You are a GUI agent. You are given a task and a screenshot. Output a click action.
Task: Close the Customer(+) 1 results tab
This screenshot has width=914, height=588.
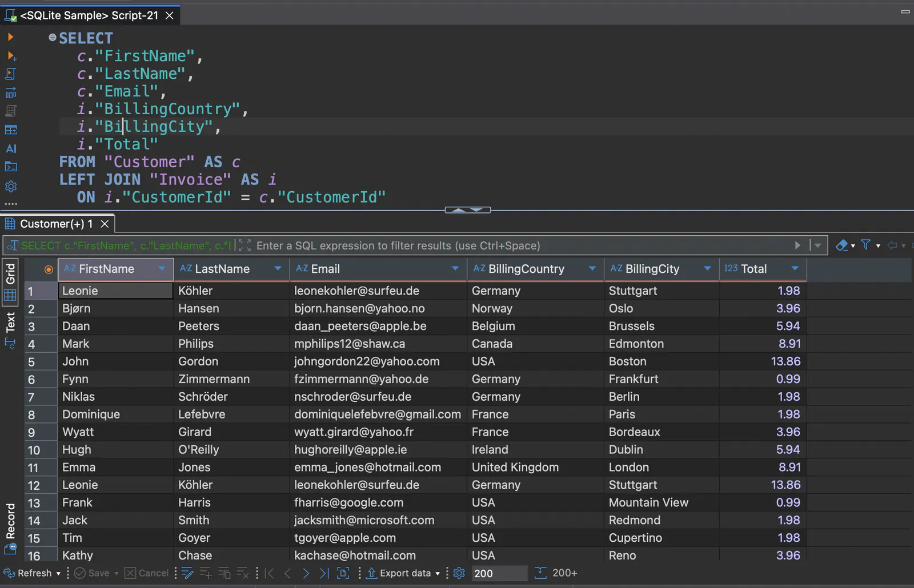click(x=105, y=224)
